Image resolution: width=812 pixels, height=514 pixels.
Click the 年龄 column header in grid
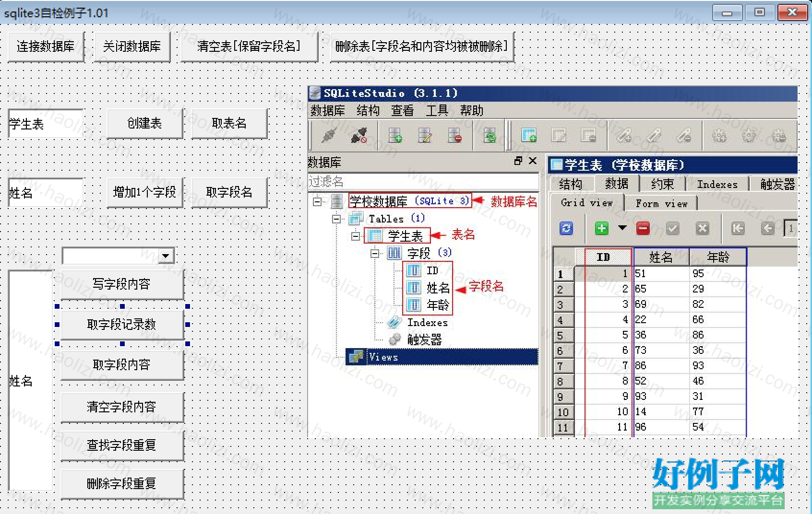pos(718,257)
